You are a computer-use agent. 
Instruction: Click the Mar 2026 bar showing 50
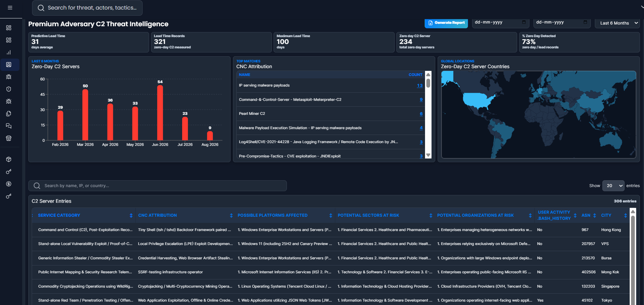click(x=85, y=115)
